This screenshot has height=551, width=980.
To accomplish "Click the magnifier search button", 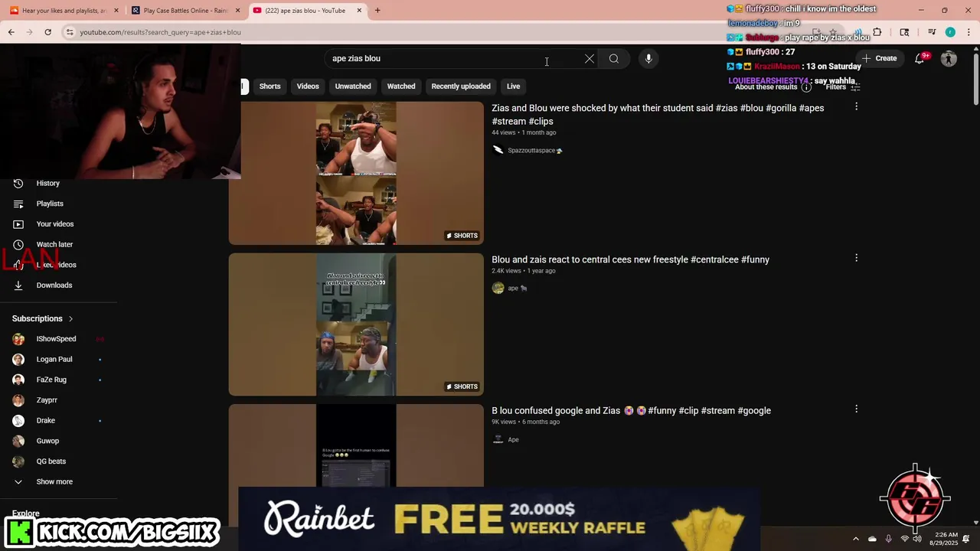I will (x=614, y=59).
